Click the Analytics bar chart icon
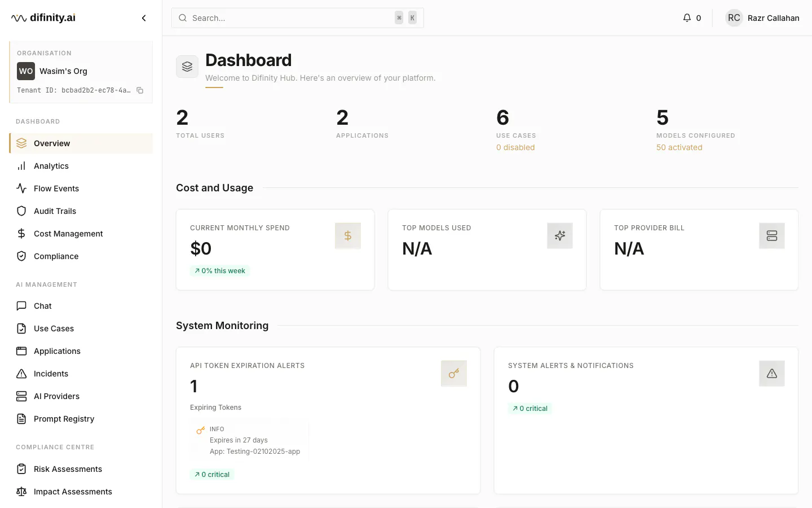 tap(21, 166)
